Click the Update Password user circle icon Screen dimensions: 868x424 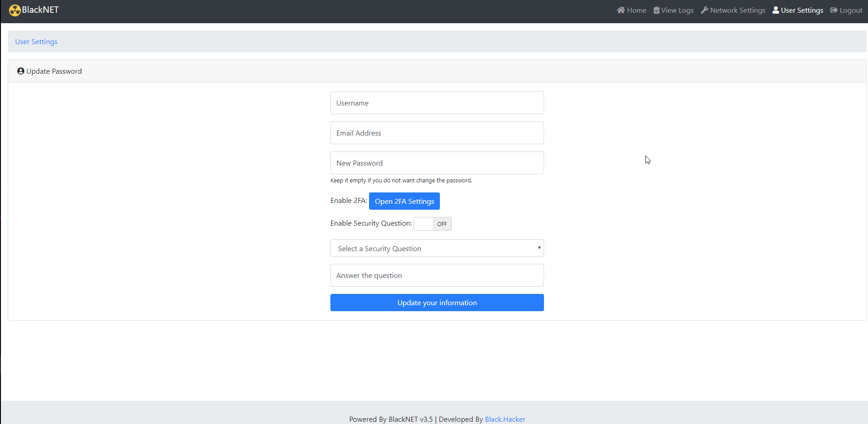[20, 71]
